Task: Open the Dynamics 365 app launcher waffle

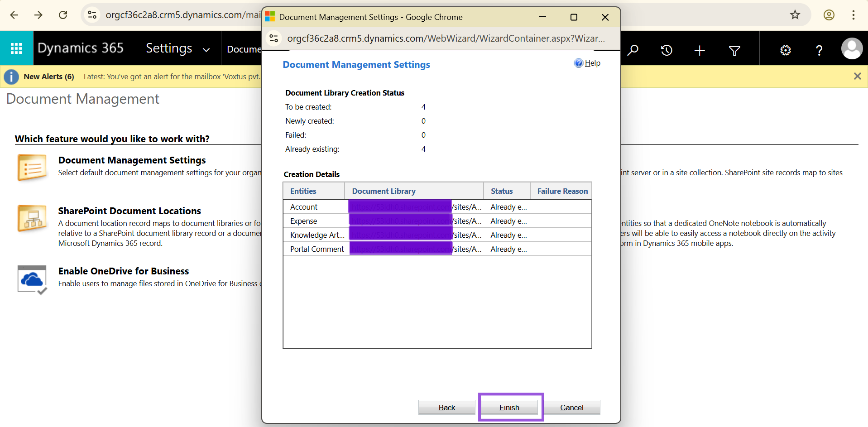Action: tap(16, 48)
